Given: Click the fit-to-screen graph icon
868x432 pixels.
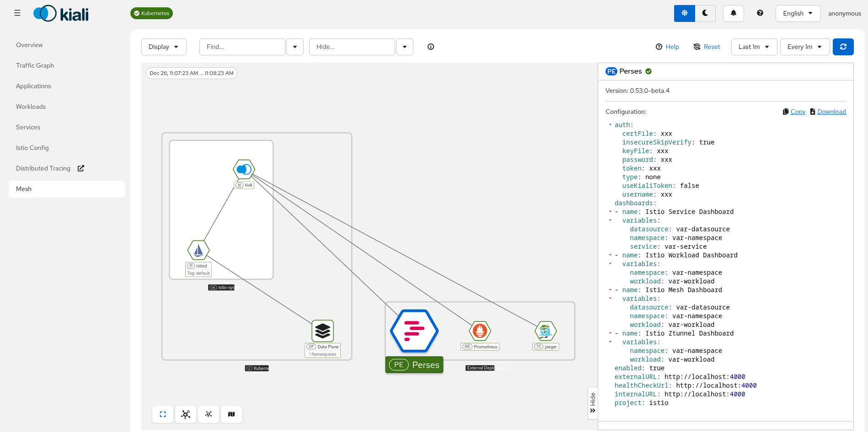Looking at the screenshot, I should pos(163,414).
